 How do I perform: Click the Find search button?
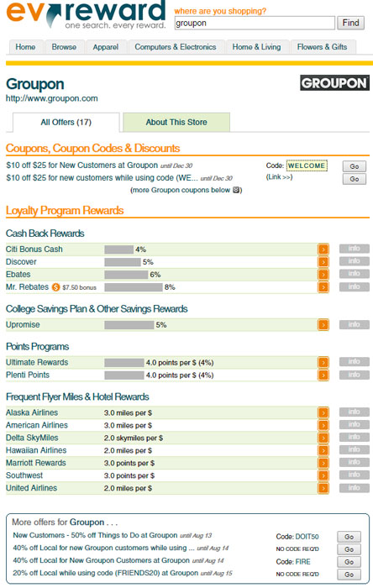(350, 23)
